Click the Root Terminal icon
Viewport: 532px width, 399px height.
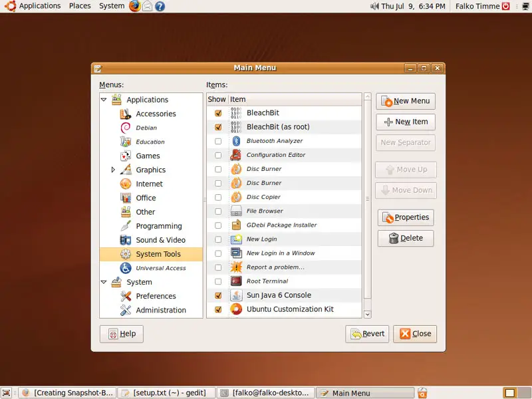pos(236,281)
